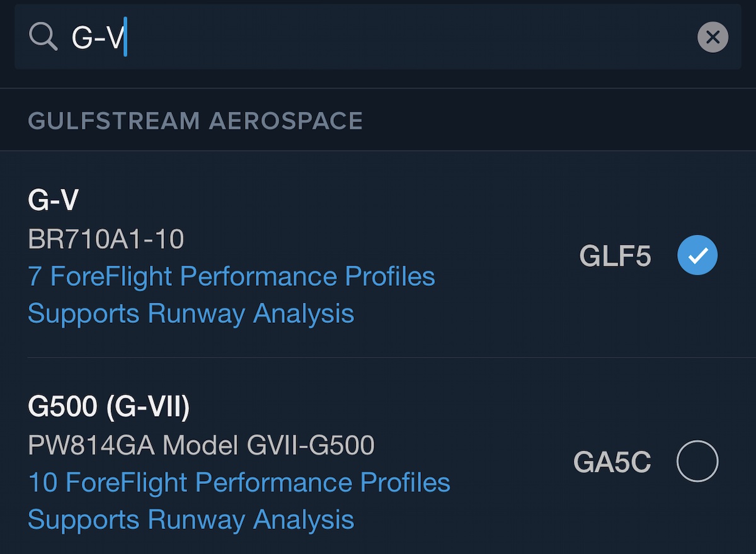Select the PW814GA Model GVII-G500 text
Screen dimensions: 756x554
[x=201, y=446]
